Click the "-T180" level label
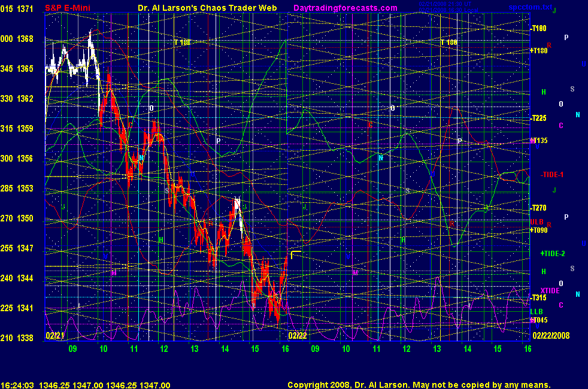 538,29
